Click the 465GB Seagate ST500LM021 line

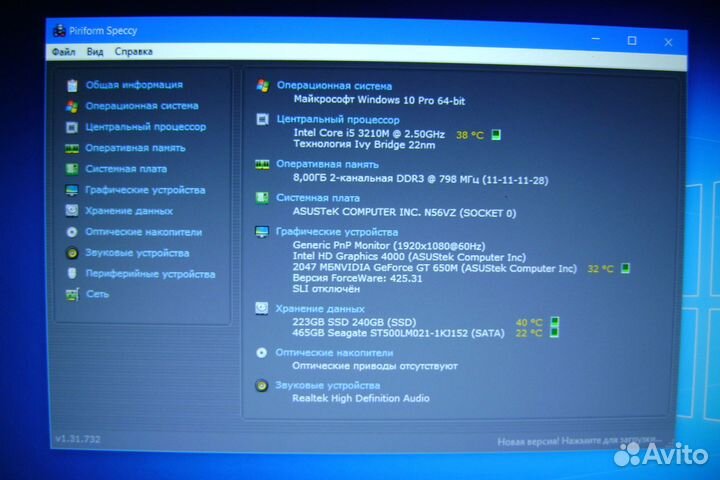(x=398, y=333)
